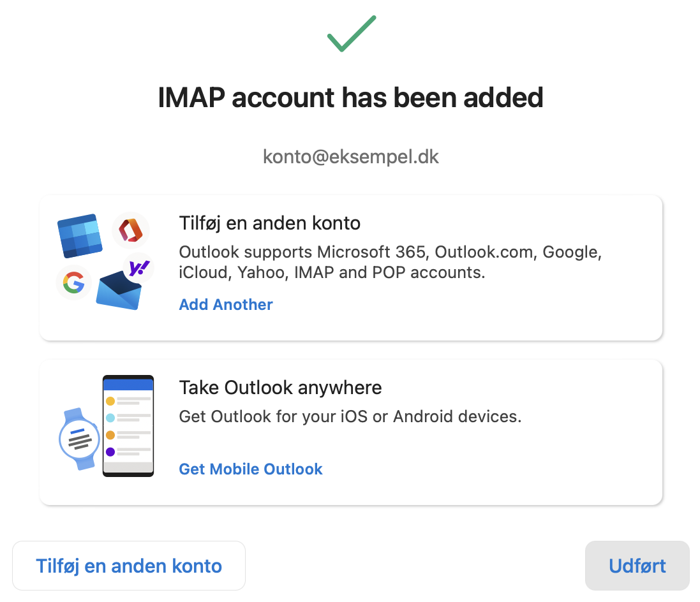
Task: Finish setup with the Udført button
Action: coord(637,566)
